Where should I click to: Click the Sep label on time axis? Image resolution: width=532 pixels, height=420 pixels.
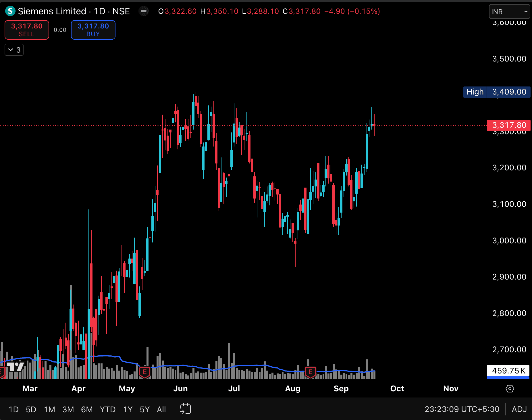point(341,389)
